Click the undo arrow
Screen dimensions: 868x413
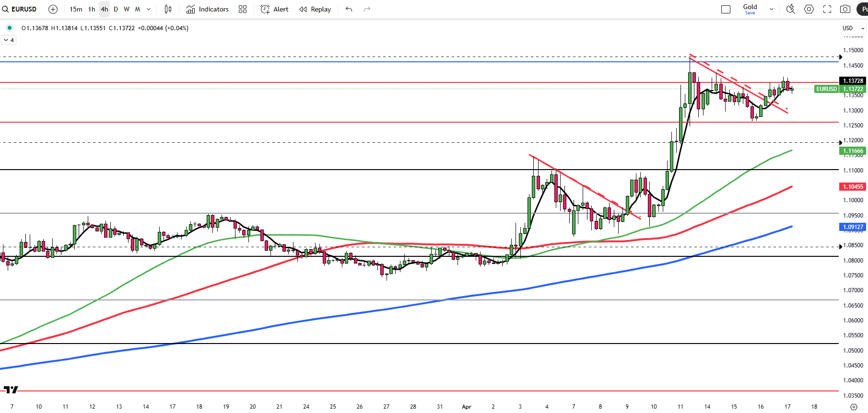tap(349, 9)
